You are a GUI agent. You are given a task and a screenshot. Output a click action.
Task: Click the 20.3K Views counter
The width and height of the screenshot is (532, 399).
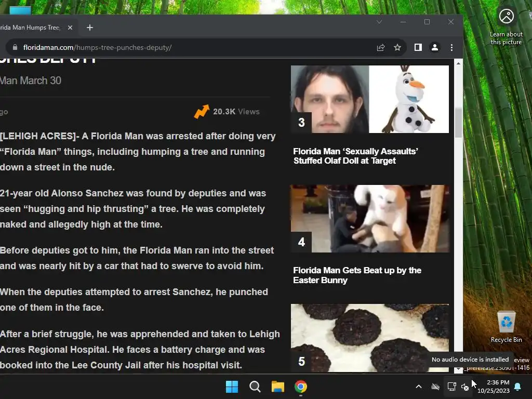(236, 112)
